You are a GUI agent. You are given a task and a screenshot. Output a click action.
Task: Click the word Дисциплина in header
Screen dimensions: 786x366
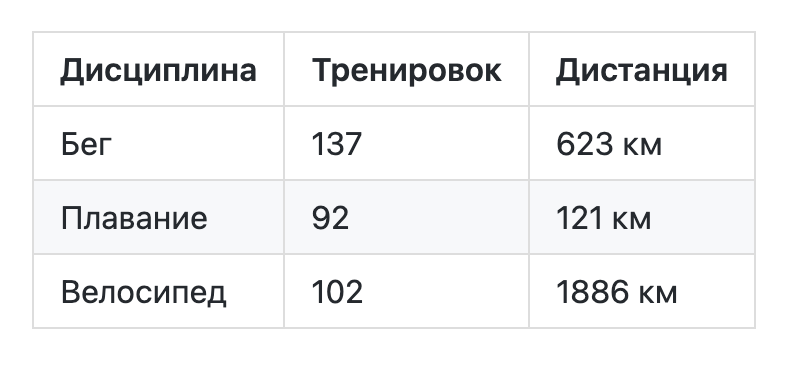(x=158, y=71)
